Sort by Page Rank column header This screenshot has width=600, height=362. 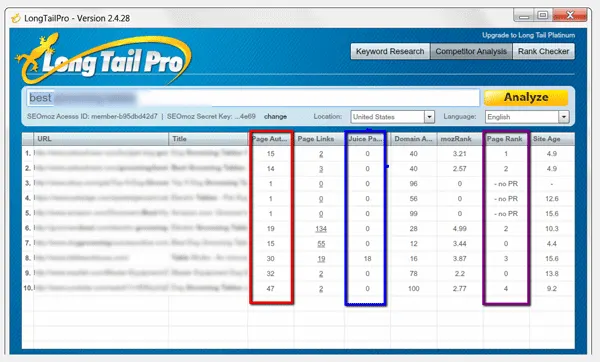click(x=506, y=139)
